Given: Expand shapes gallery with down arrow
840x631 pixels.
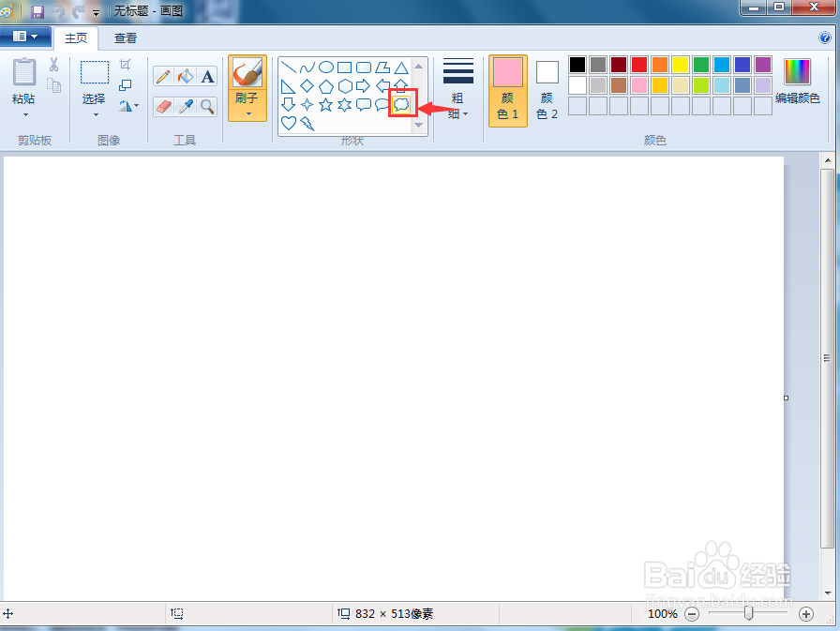Looking at the screenshot, I should coord(419,126).
